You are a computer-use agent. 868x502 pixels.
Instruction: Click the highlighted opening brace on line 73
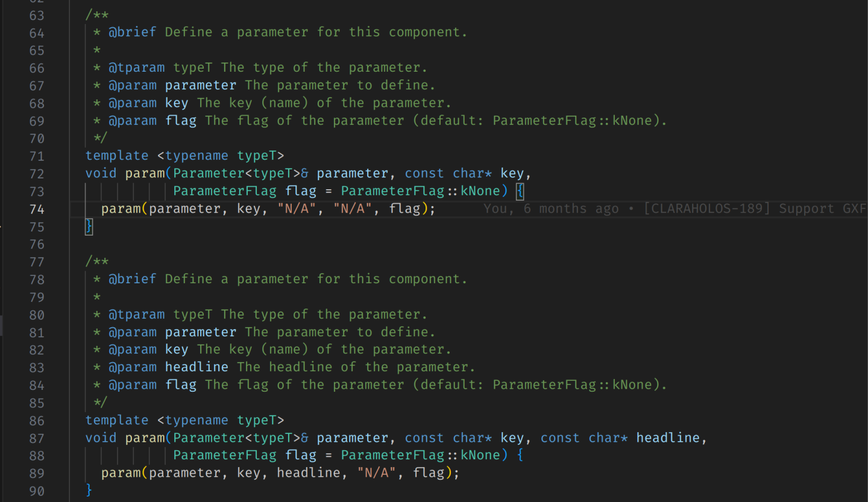(x=520, y=191)
